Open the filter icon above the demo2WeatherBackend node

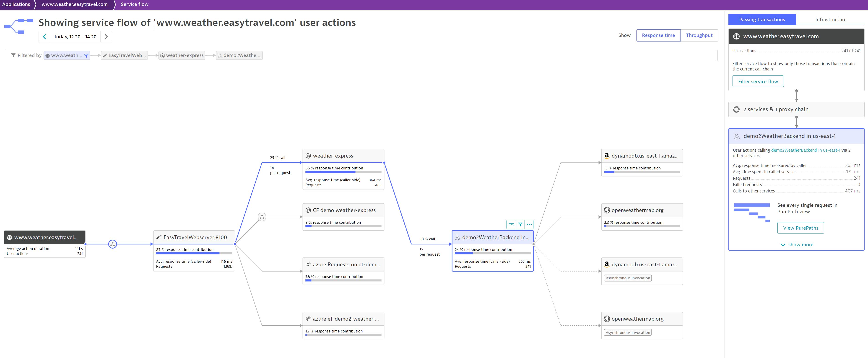pos(520,224)
